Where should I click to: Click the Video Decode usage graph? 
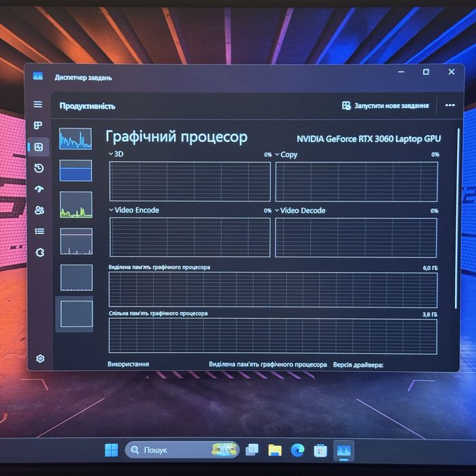click(x=356, y=238)
